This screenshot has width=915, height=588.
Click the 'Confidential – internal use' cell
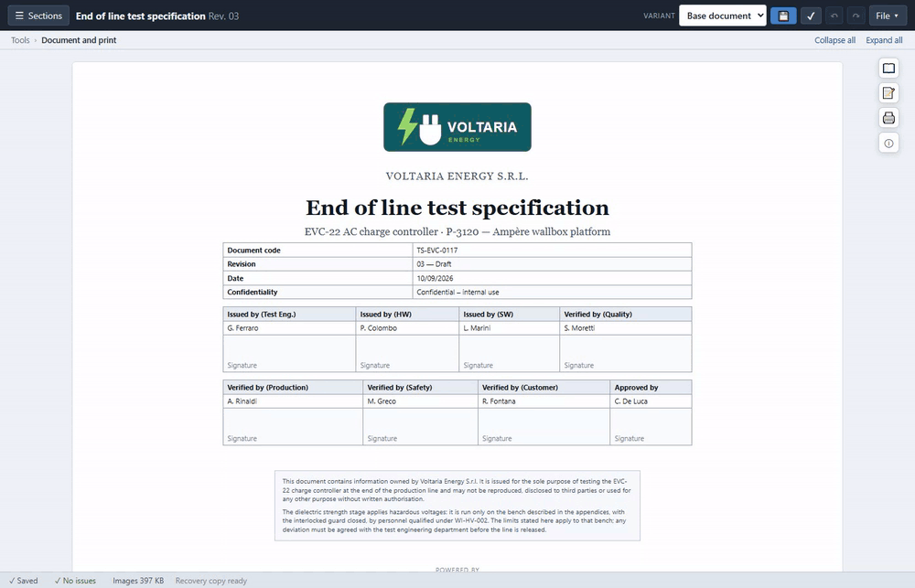tap(552, 293)
